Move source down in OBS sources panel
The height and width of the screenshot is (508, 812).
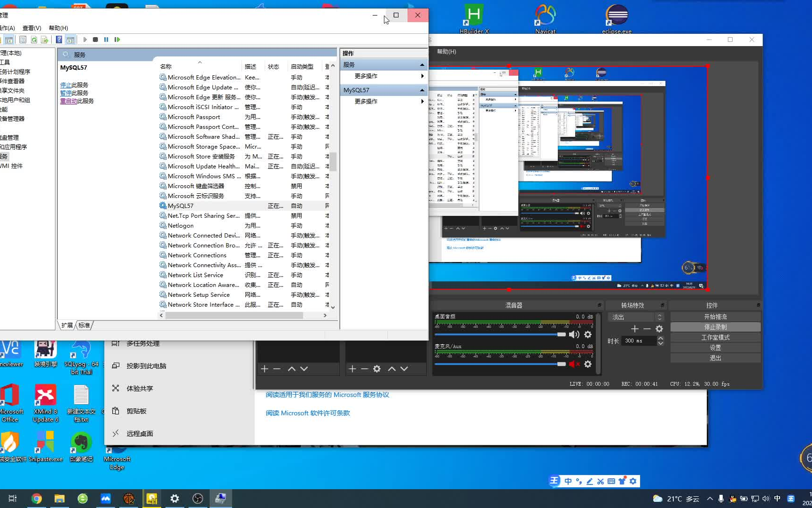404,369
